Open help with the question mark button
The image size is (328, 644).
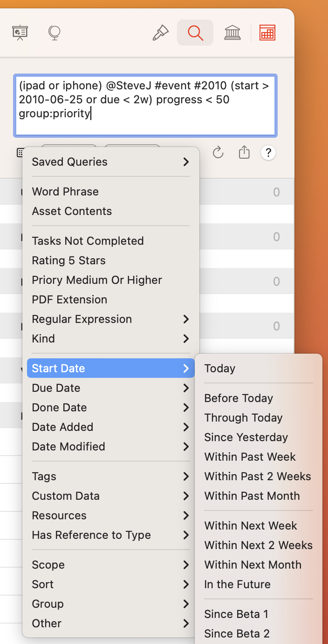[x=268, y=153]
